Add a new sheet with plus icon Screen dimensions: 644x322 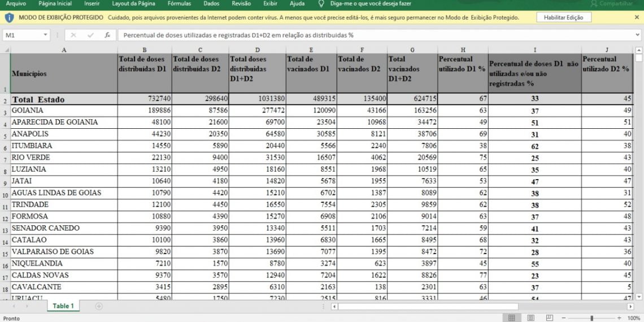[99, 306]
